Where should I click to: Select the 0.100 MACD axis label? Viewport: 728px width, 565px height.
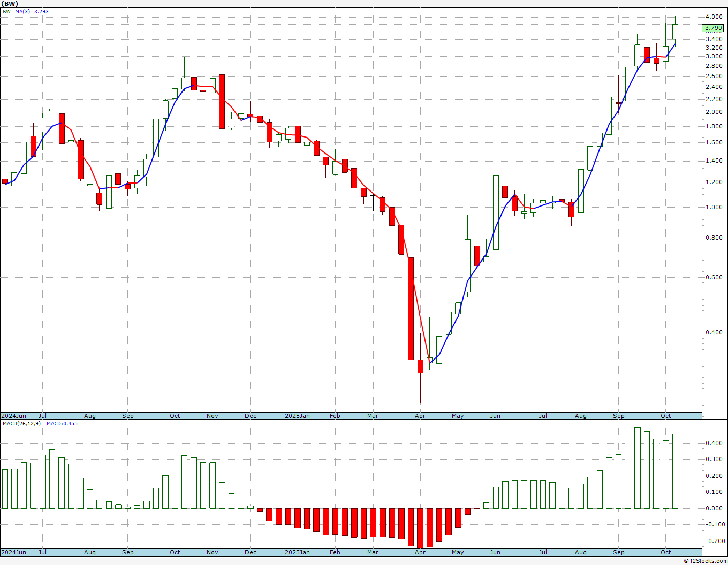[714, 492]
